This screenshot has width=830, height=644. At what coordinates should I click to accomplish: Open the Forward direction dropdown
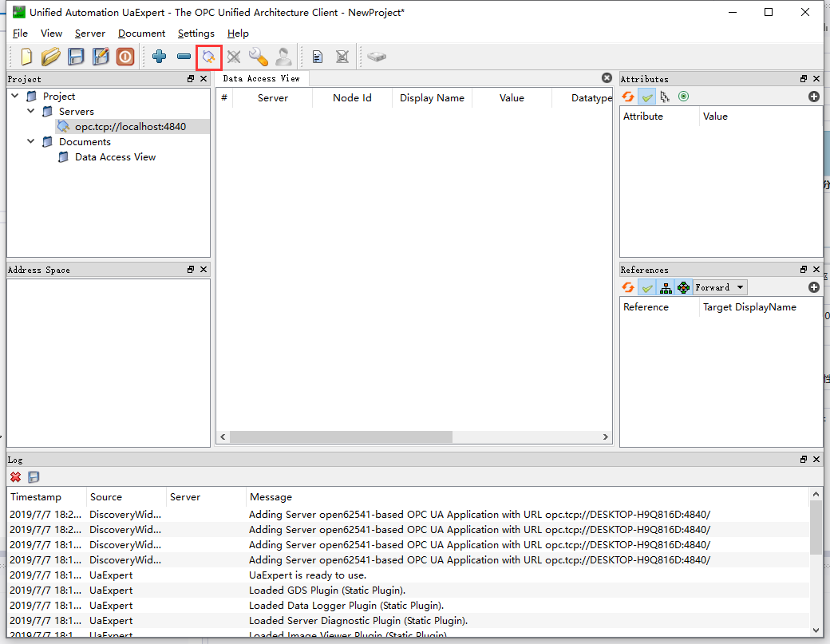coord(720,287)
